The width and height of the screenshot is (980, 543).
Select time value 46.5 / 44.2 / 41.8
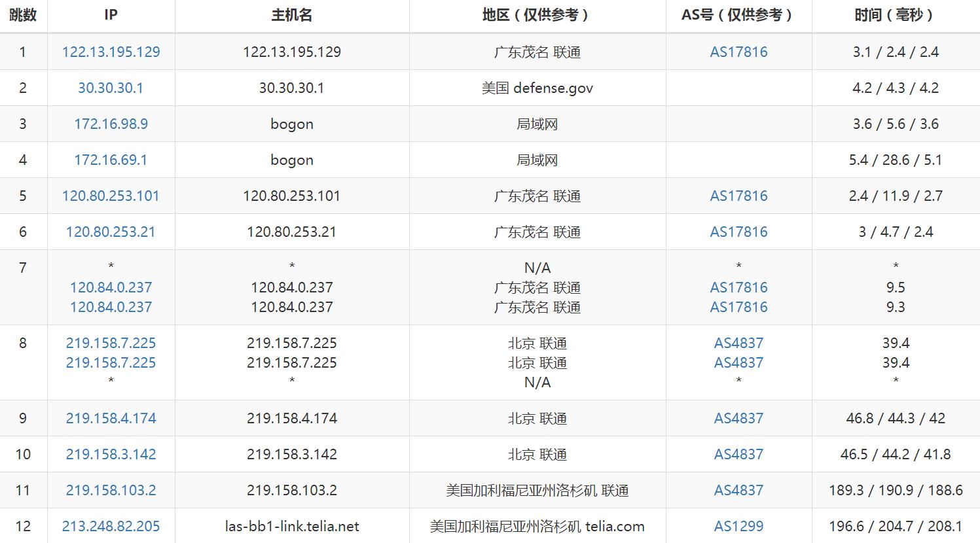pyautogui.click(x=896, y=455)
